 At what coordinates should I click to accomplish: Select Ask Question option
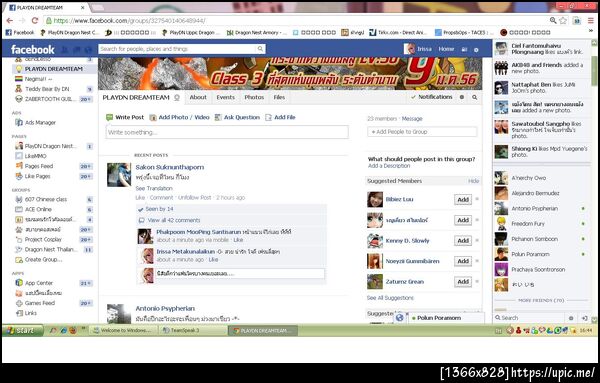coord(237,117)
